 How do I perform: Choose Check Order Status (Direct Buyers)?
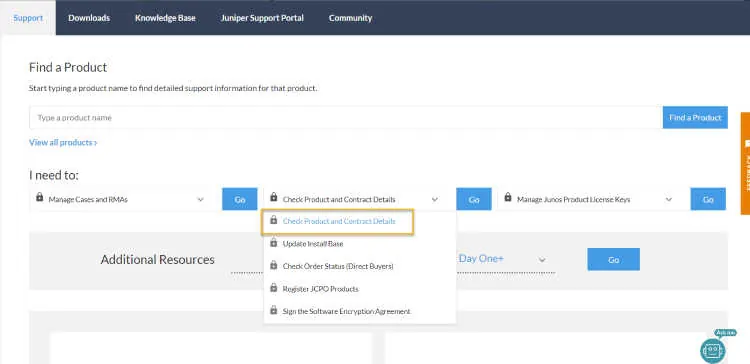tap(360, 266)
